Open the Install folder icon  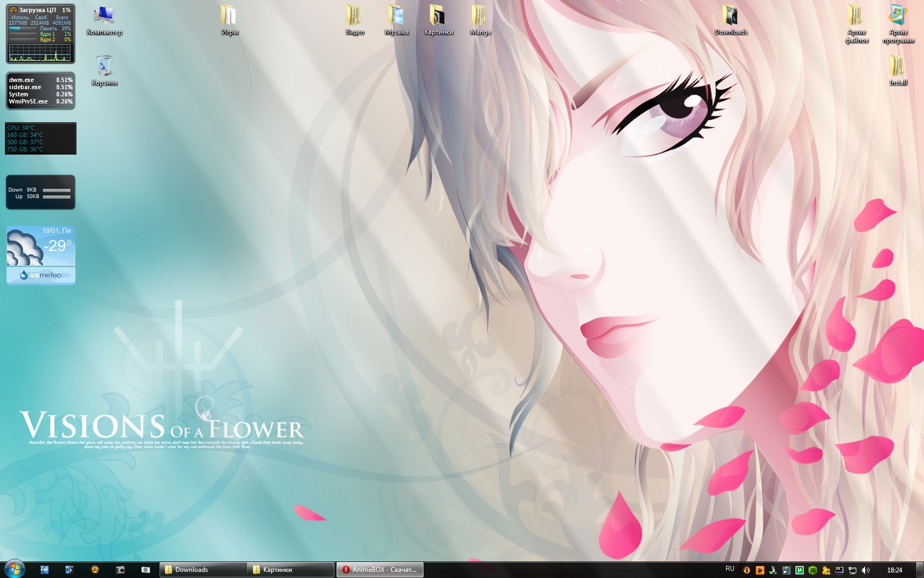point(898,71)
